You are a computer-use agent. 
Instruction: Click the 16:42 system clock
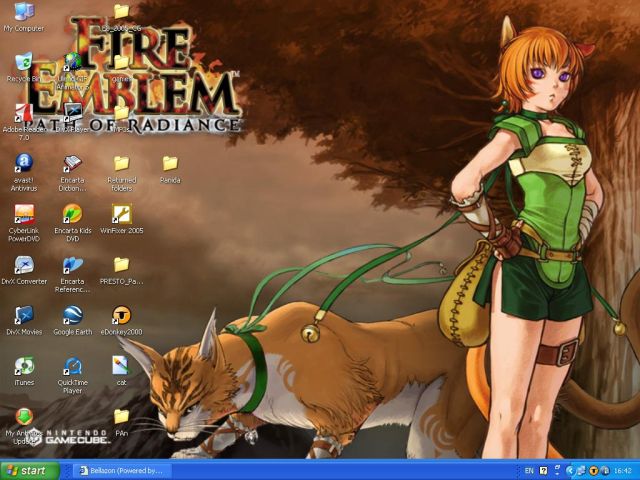coord(623,471)
